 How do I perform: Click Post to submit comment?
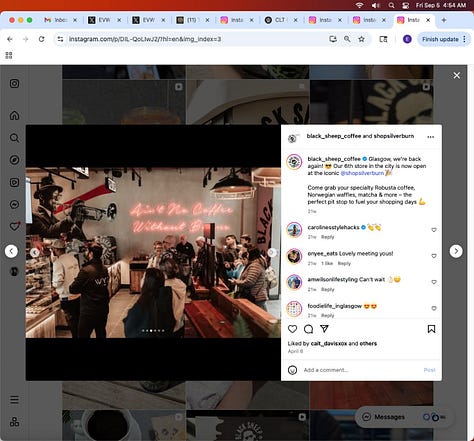[429, 370]
